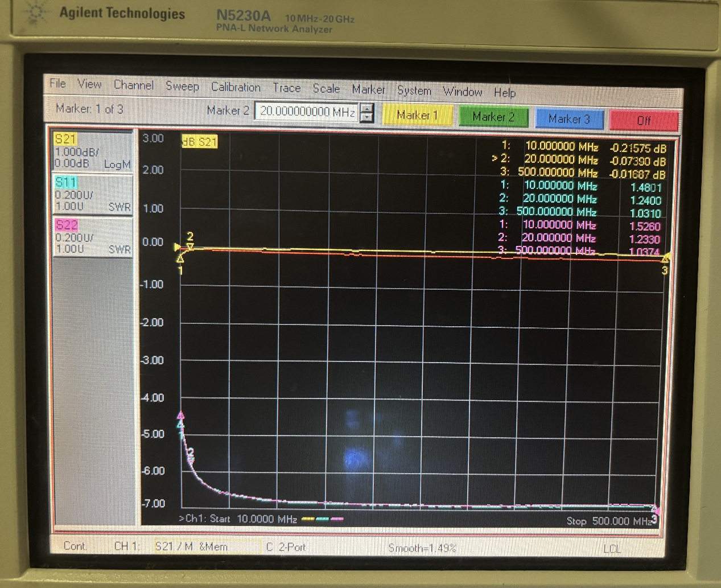This screenshot has width=721, height=588.
Task: Click the yellow dB S21 label inside graph
Action: [200, 141]
